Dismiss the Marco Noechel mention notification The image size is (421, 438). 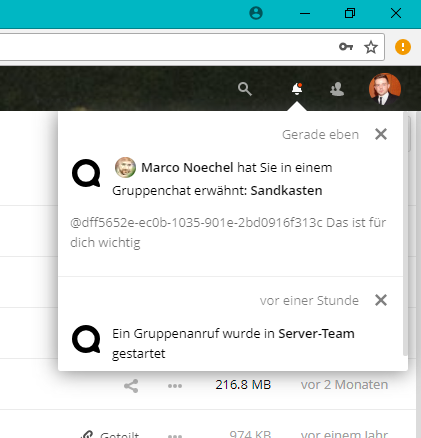pos(381,134)
